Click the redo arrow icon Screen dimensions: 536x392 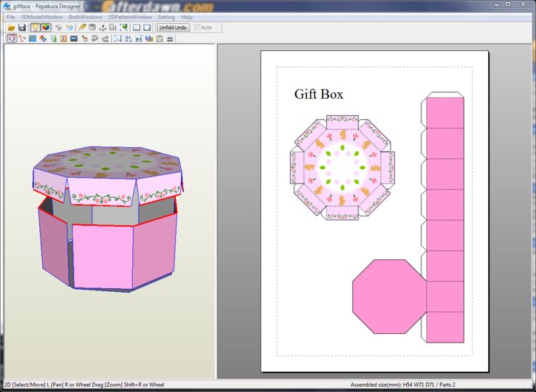[105, 38]
